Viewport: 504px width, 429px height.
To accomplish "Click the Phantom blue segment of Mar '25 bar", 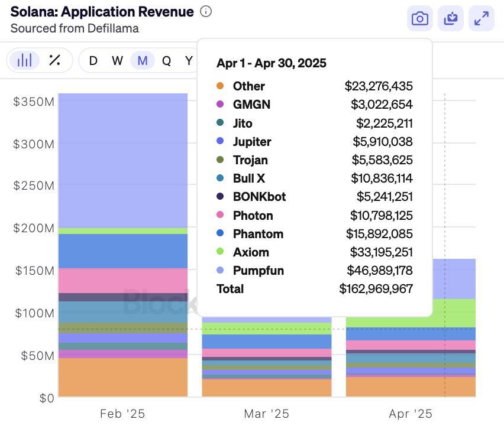I will [x=266, y=342].
